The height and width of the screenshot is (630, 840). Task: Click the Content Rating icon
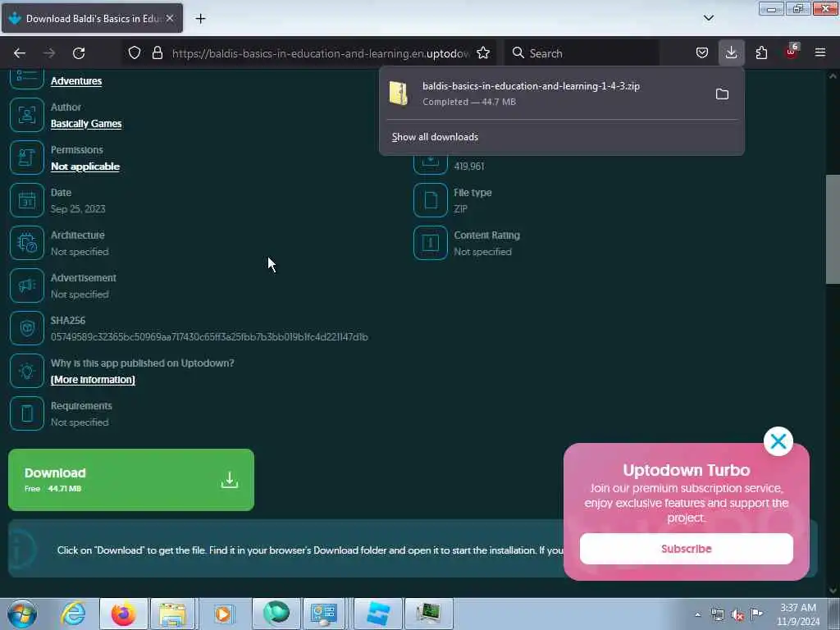(x=430, y=243)
